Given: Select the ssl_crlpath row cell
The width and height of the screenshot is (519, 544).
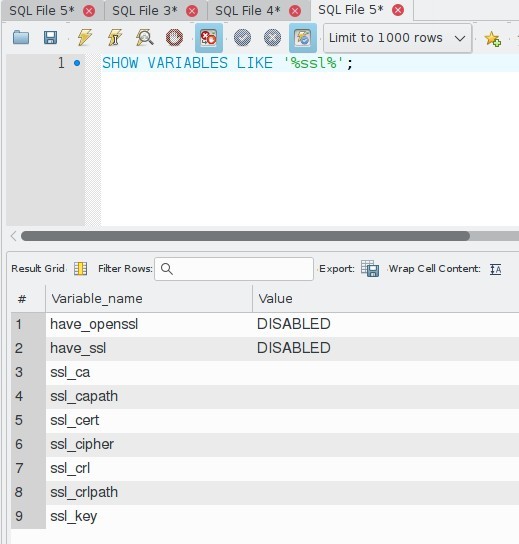Looking at the screenshot, I should (149, 492).
